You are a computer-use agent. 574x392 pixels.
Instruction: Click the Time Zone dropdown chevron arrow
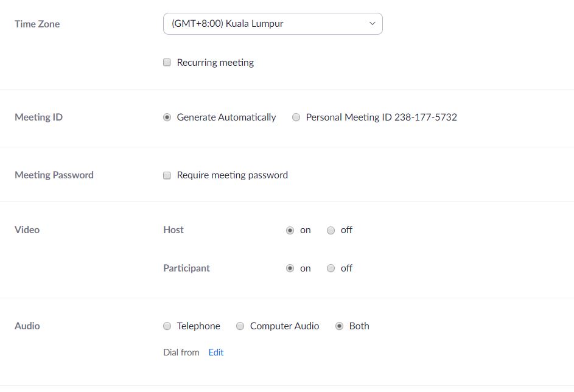pos(373,23)
